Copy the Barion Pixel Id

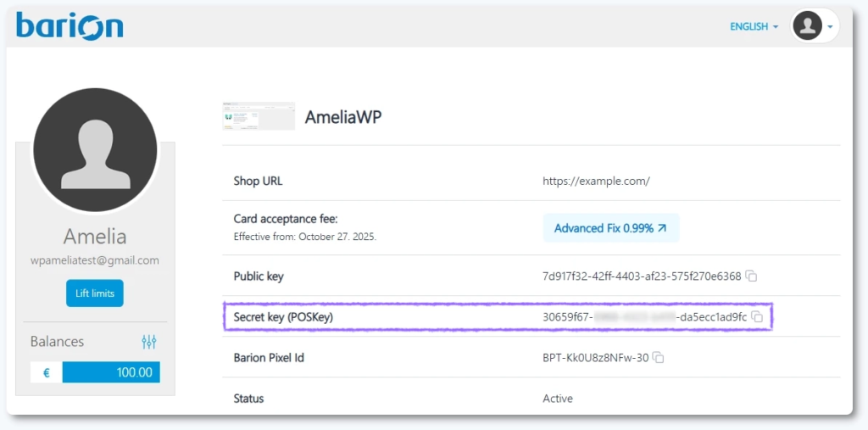coord(659,358)
